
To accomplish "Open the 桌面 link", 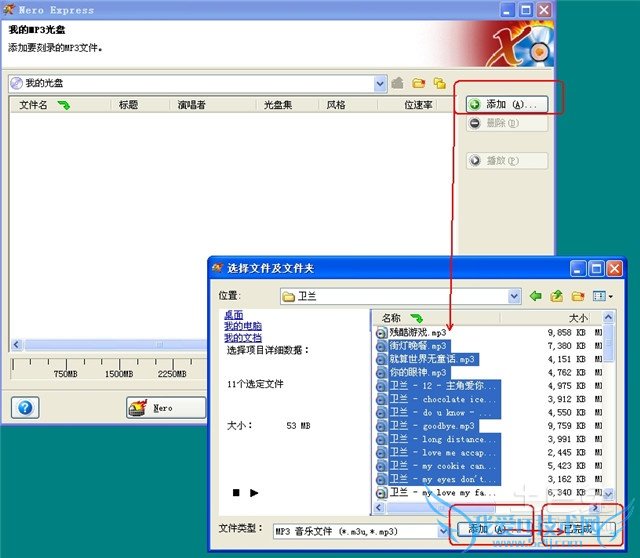I will (233, 315).
